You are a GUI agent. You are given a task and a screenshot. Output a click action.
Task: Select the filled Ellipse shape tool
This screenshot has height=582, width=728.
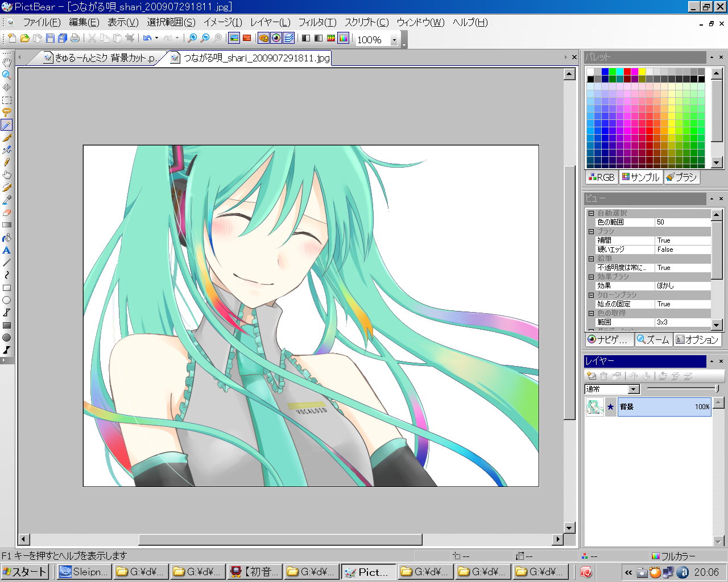[x=7, y=338]
